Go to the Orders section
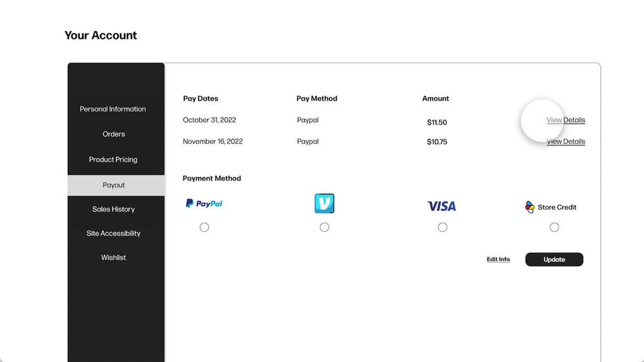The image size is (644, 362). (x=114, y=134)
